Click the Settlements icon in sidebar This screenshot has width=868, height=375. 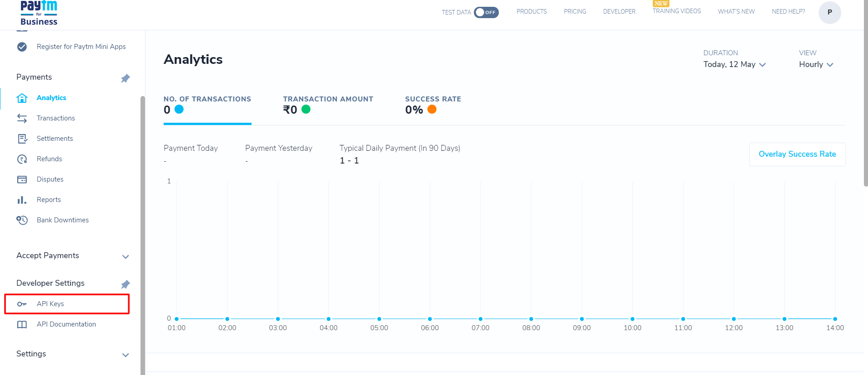coord(22,139)
